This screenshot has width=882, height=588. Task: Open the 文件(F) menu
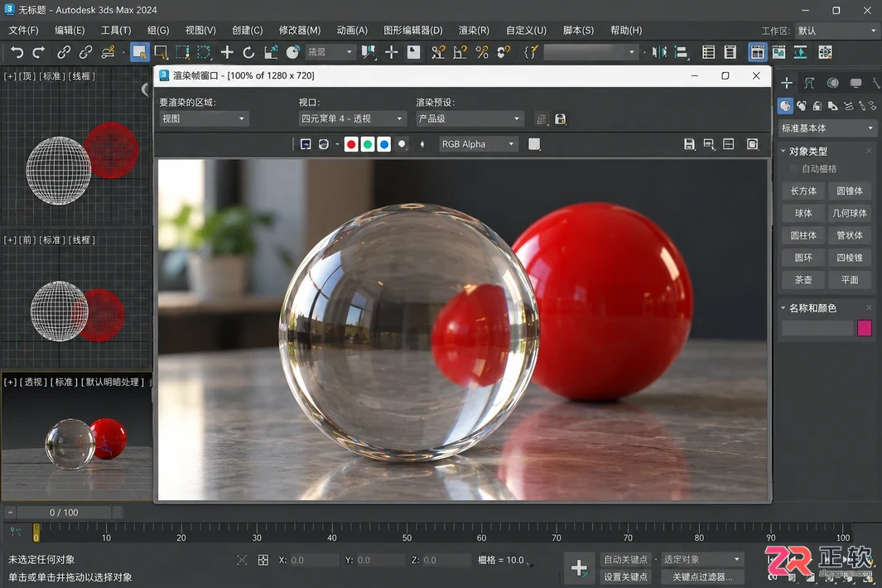pos(24,31)
